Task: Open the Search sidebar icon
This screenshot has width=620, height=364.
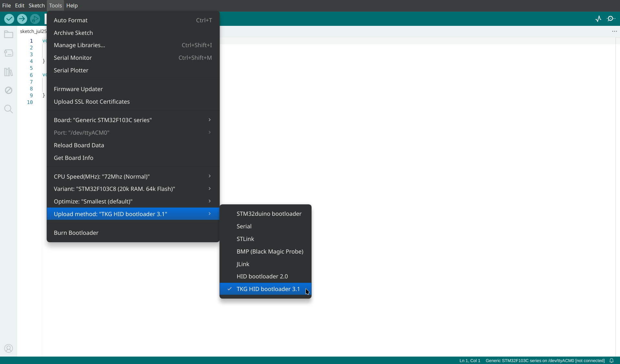Action: click(9, 109)
